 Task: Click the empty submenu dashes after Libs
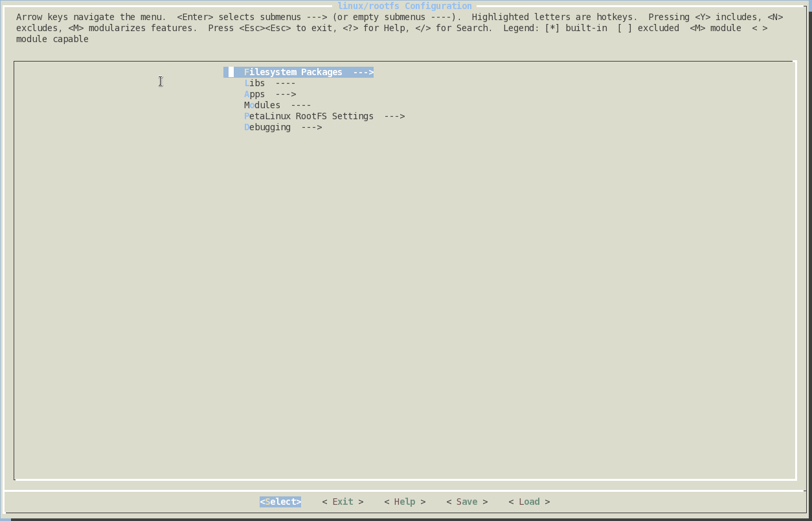tap(286, 84)
